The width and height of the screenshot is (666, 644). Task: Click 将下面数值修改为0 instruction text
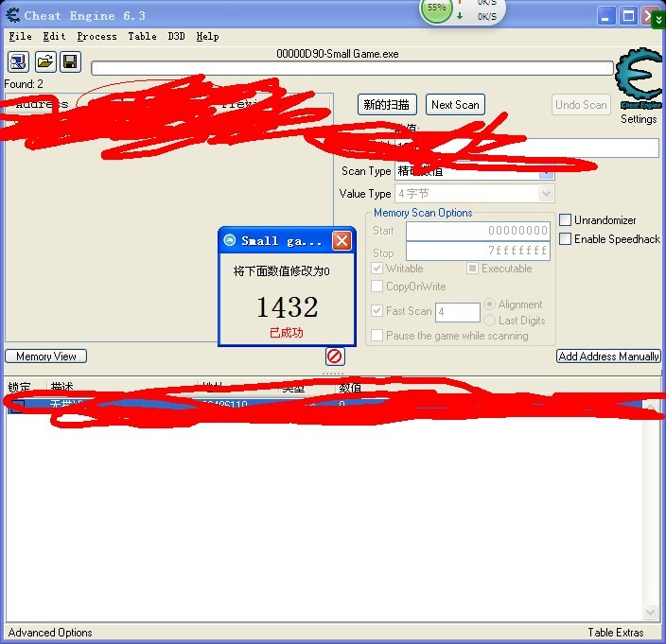pyautogui.click(x=281, y=270)
